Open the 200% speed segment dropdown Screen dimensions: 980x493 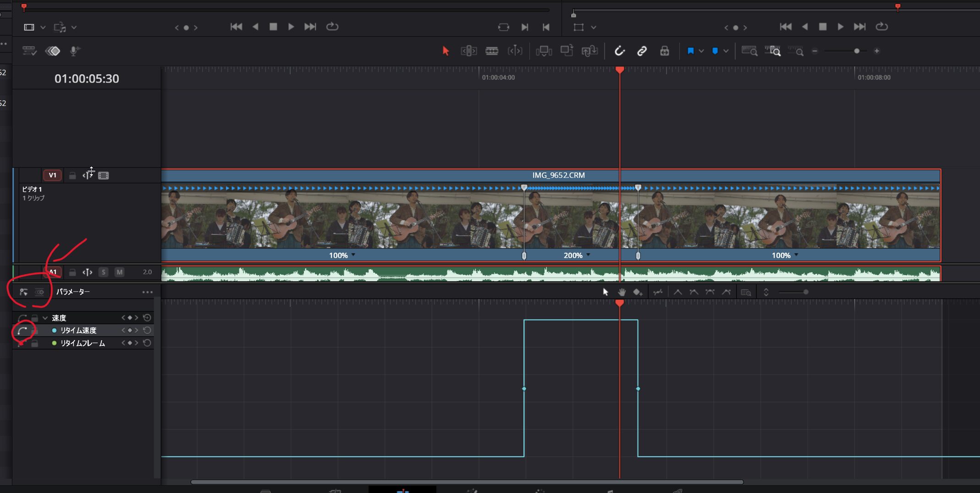click(x=588, y=255)
